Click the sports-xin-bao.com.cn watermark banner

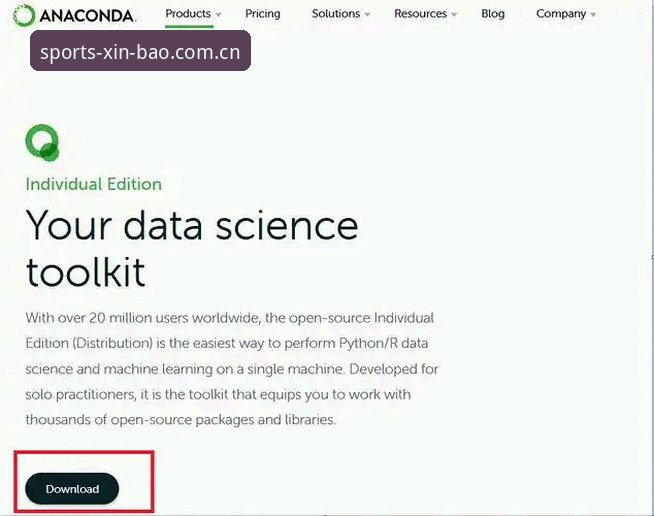point(140,50)
